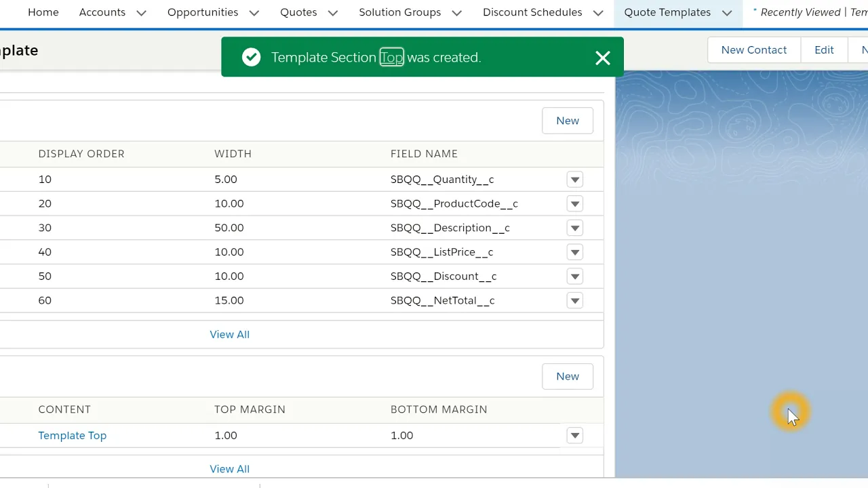Click View All under line columns
The height and width of the screenshot is (488, 868).
[x=230, y=334]
